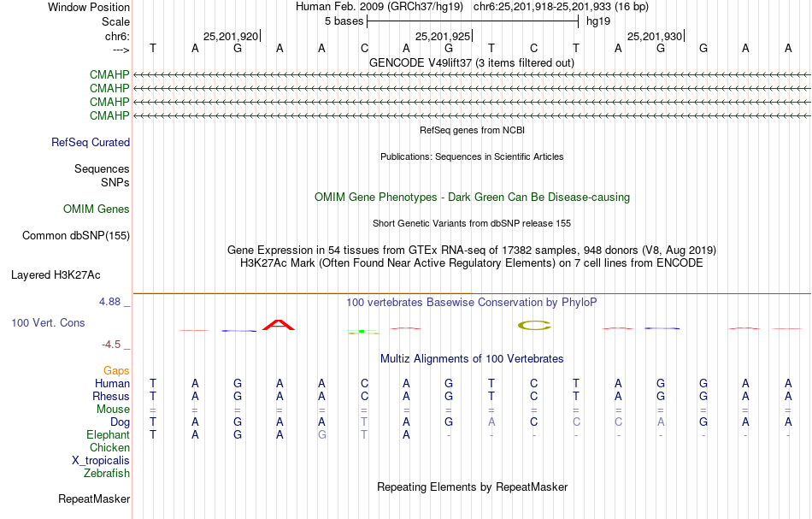
Task: Select the Elephant species row label
Action: coord(109,435)
